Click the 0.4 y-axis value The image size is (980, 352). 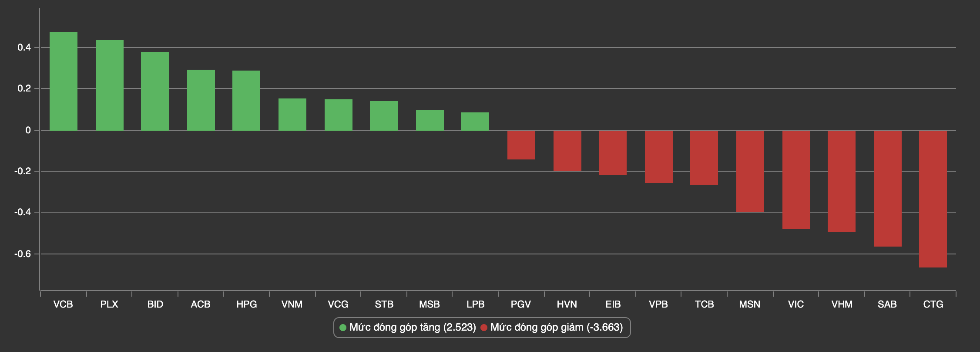coord(24,47)
